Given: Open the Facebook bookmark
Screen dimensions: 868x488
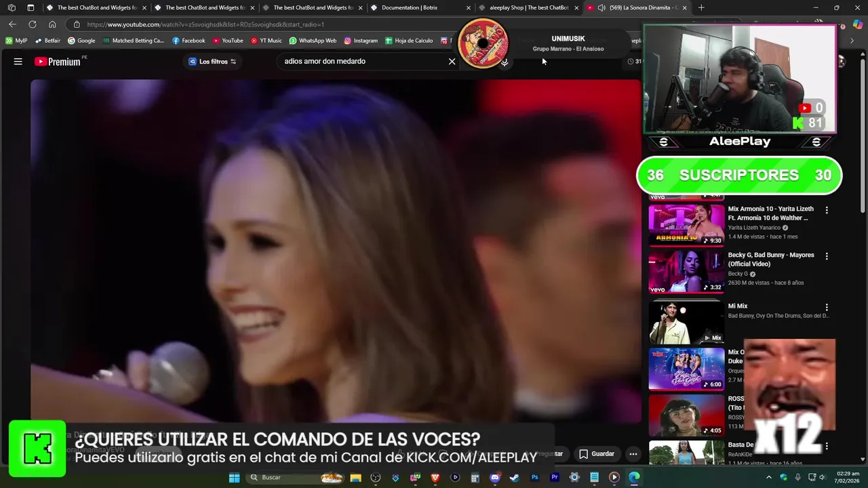Looking at the screenshot, I should pos(189,41).
